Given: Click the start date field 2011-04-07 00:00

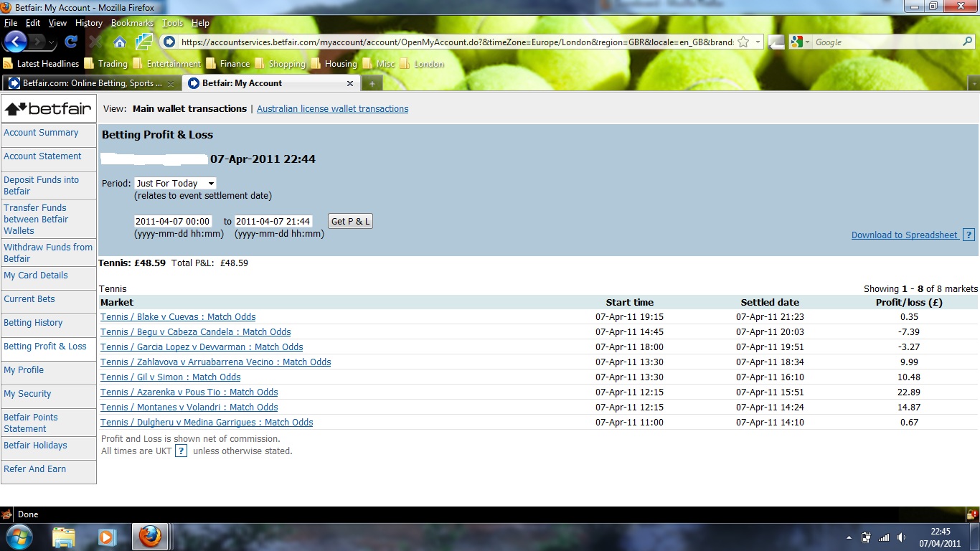Looking at the screenshot, I should pos(173,221).
